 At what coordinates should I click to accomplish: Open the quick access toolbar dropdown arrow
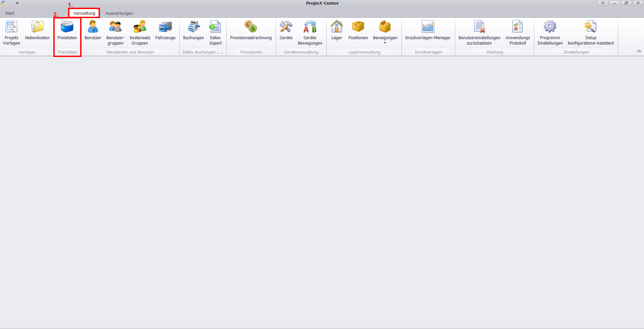[x=17, y=3]
